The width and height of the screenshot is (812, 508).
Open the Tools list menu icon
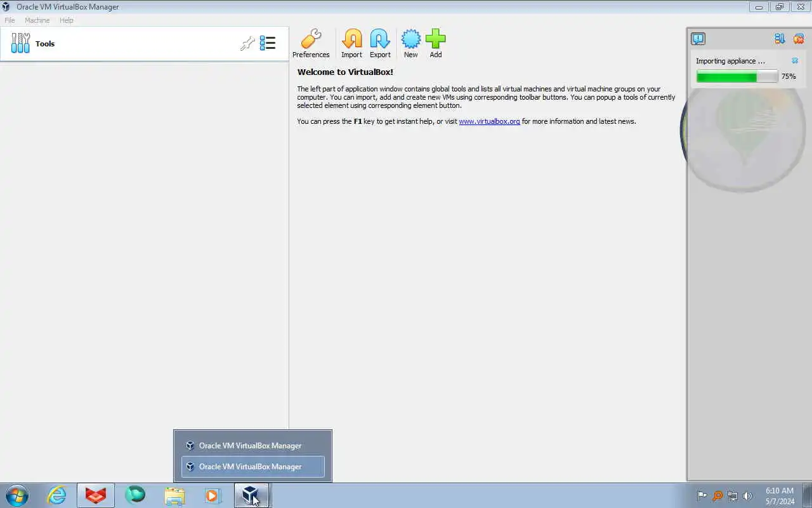coord(268,43)
